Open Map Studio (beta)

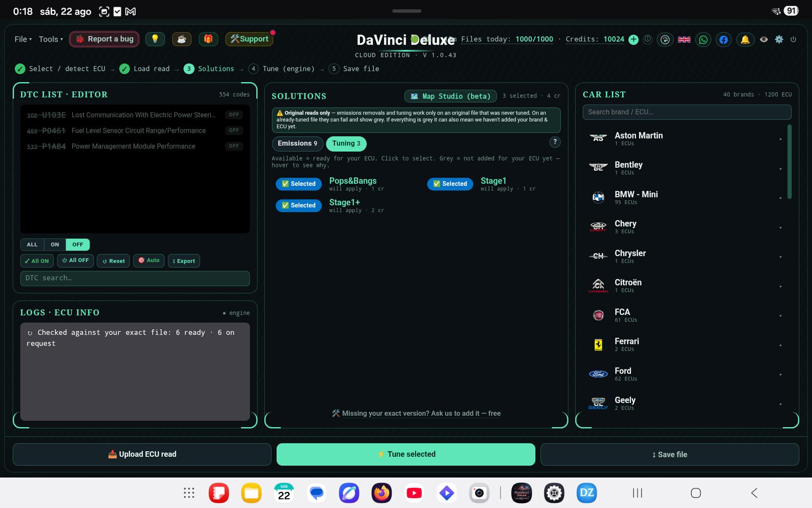click(451, 96)
